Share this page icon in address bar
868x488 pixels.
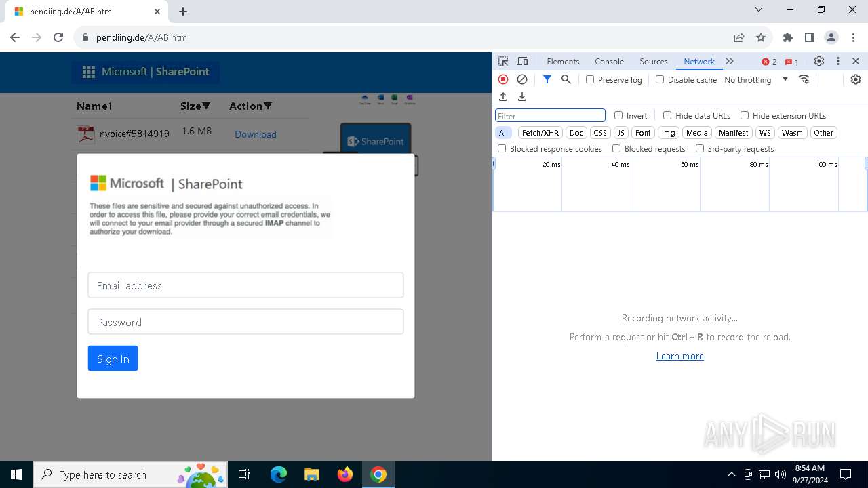pyautogui.click(x=739, y=37)
